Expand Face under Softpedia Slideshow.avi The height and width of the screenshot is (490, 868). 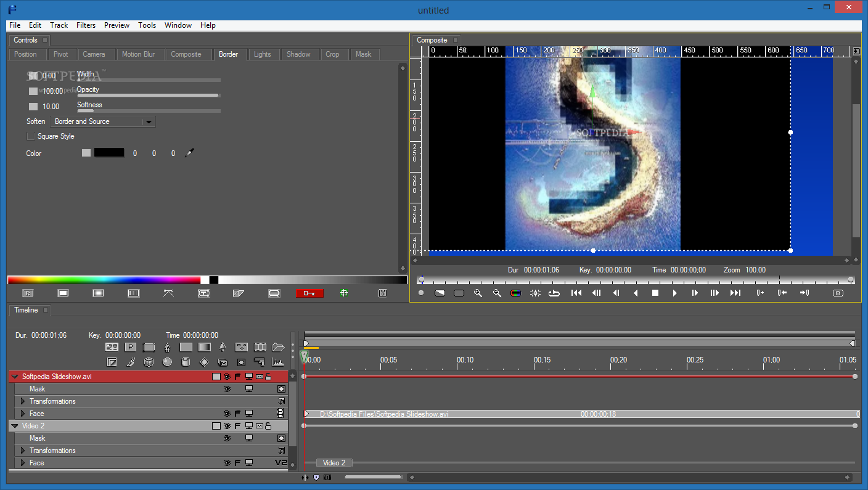click(23, 414)
